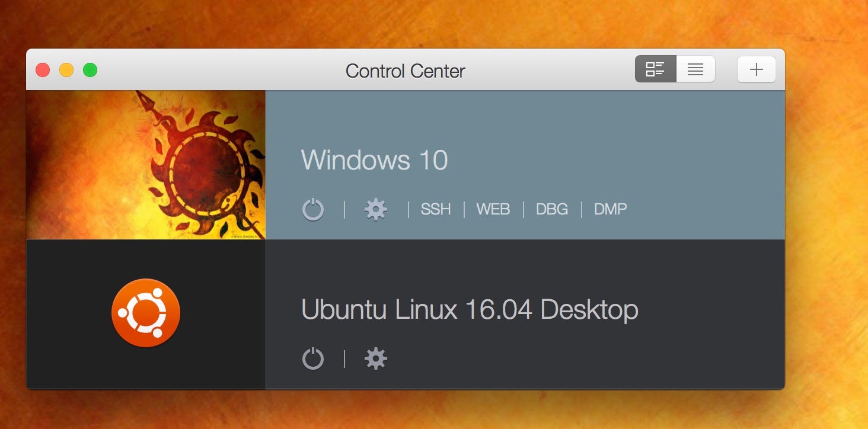
Task: Click the SSH link for Windows 10
Action: [436, 209]
